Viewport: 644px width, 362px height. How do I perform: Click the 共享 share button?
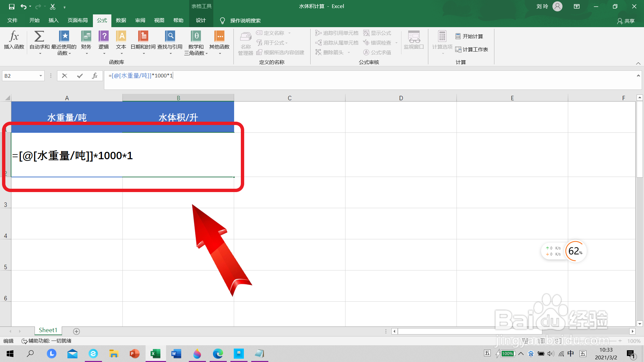click(626, 21)
